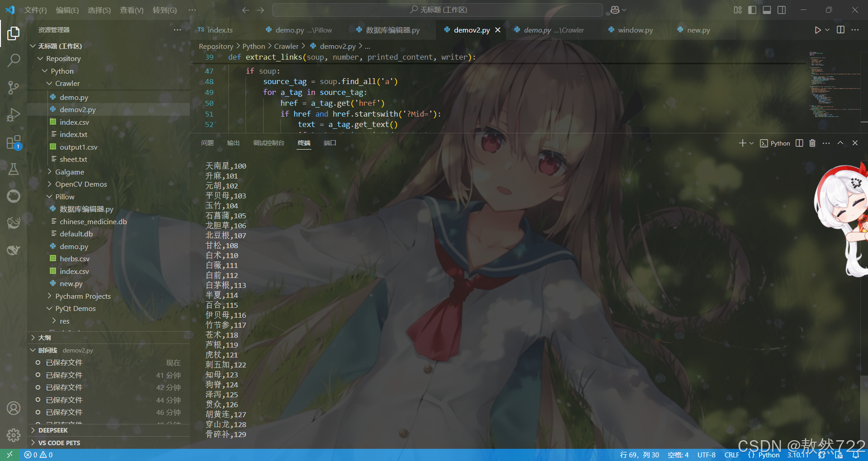Click the cursor position 行 69, 列 30
This screenshot has height=461, width=868.
639,455
